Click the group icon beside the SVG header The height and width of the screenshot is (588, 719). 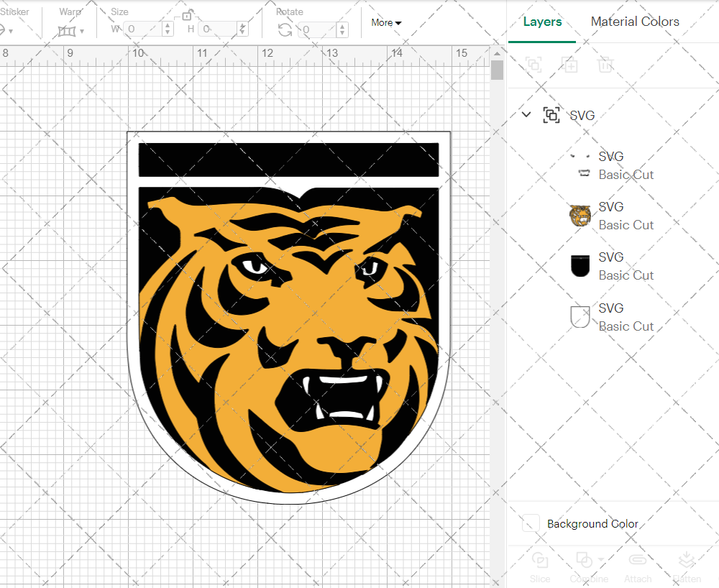[x=551, y=115]
